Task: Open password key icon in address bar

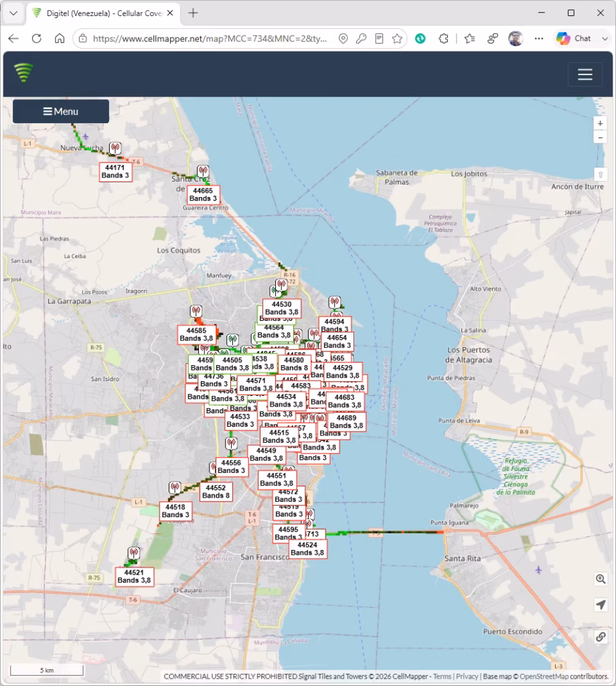Action: [x=361, y=38]
